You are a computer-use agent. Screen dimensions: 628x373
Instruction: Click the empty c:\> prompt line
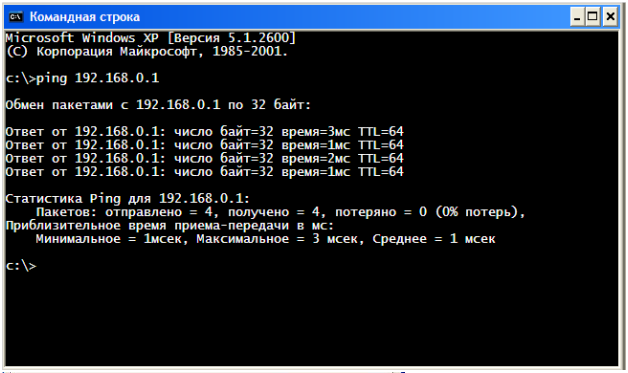(21, 266)
